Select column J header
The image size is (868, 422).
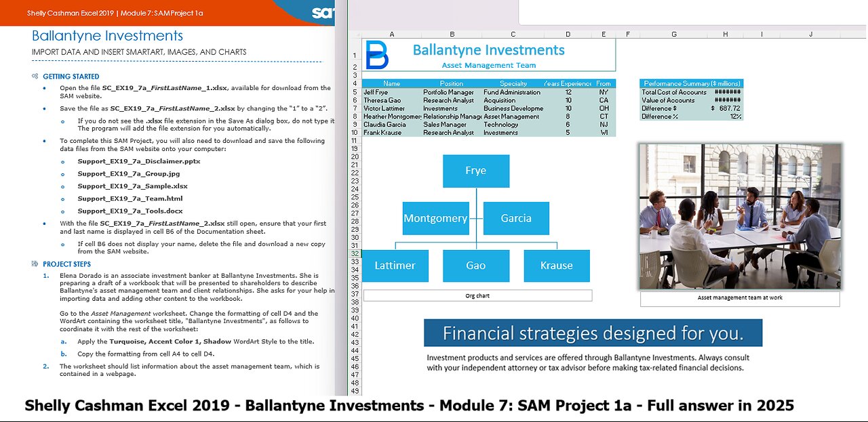pyautogui.click(x=810, y=34)
